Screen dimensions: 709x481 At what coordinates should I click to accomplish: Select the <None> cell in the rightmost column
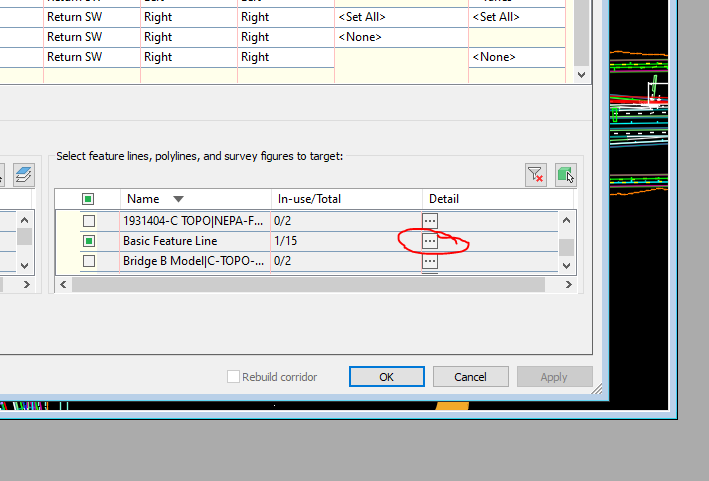click(x=517, y=57)
